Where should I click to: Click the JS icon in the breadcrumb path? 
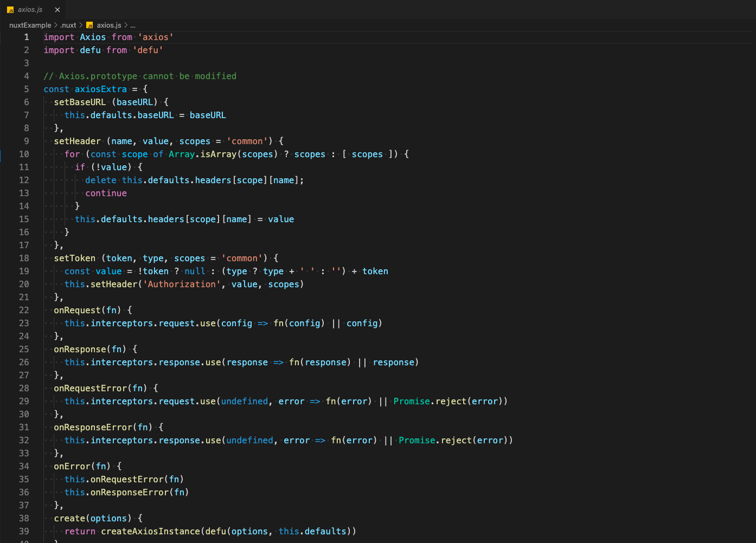(x=90, y=25)
